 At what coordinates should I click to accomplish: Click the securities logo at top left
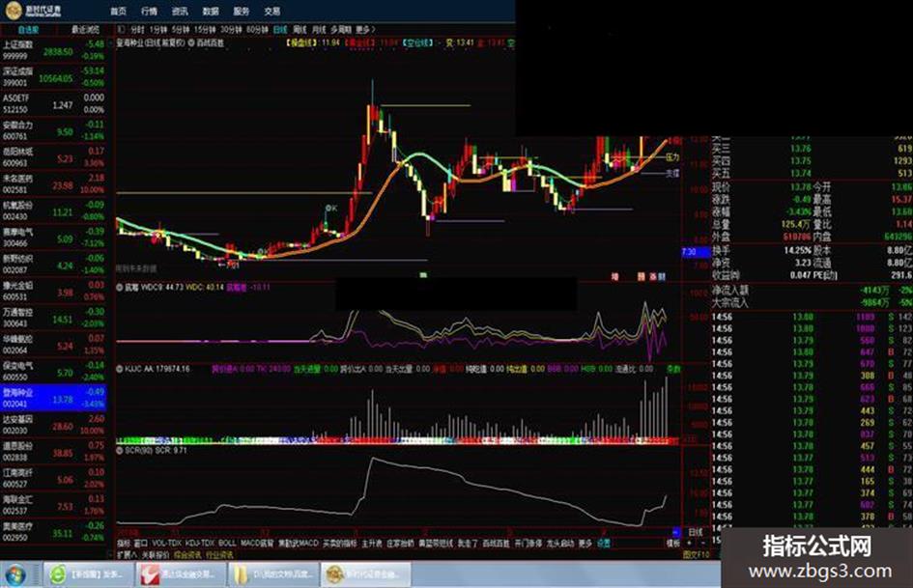(x=33, y=11)
